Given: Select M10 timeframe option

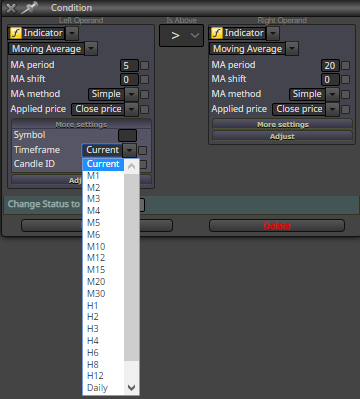Looking at the screenshot, I should tap(103, 247).
